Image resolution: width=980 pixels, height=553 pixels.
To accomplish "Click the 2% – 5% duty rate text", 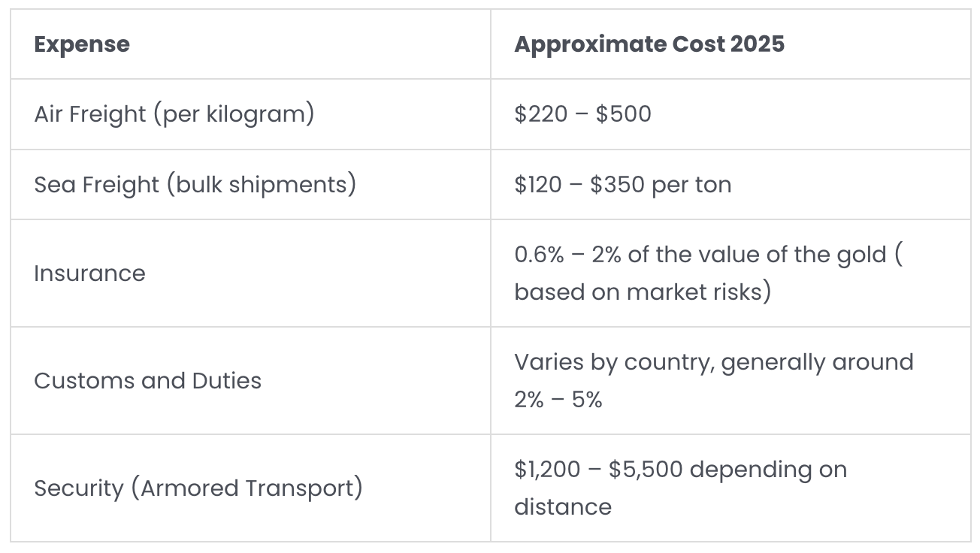I will click(x=558, y=399).
